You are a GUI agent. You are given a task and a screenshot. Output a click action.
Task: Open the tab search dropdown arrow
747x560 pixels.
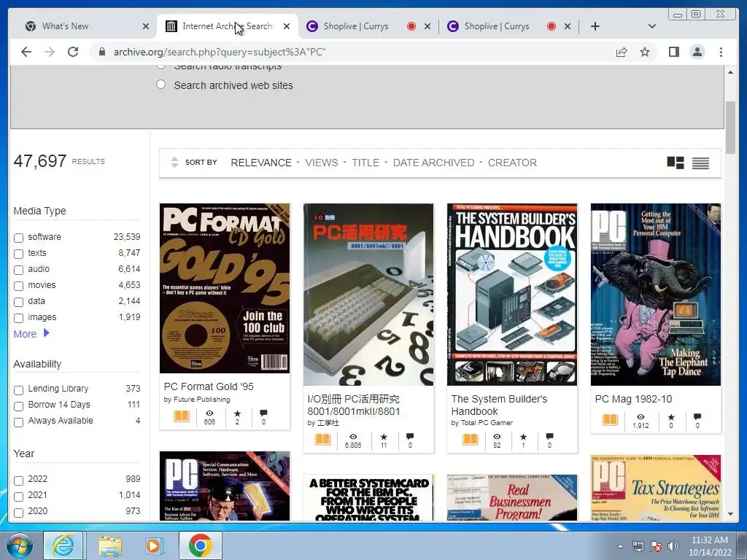coord(652,26)
